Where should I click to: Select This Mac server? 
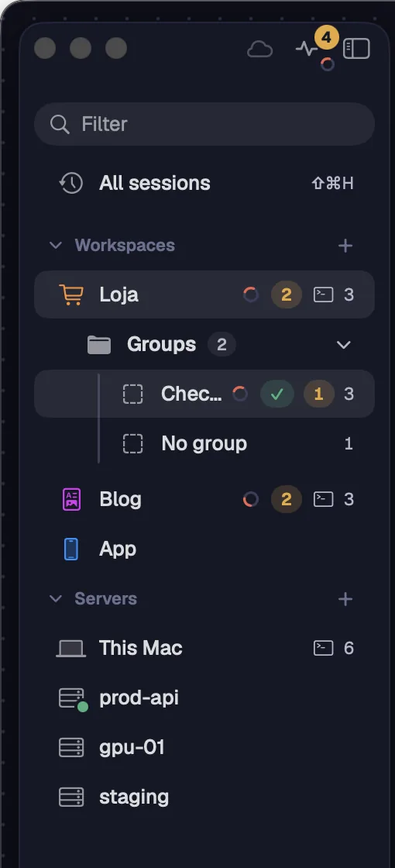coord(204,648)
